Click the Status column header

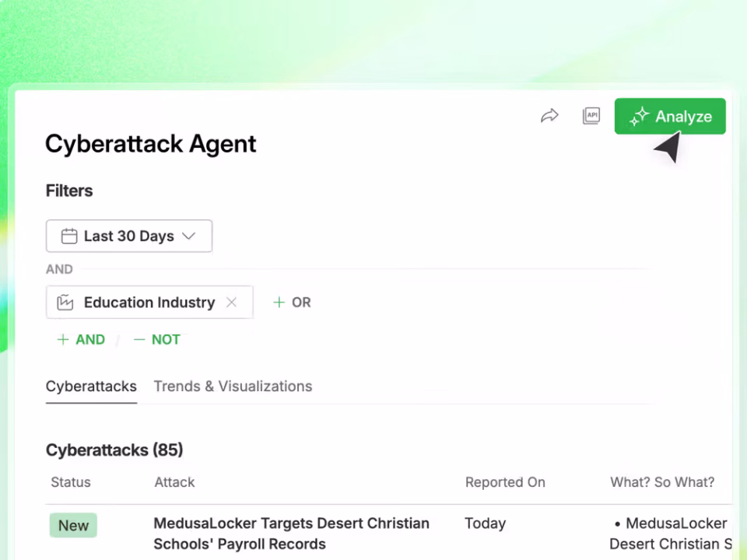(x=71, y=482)
